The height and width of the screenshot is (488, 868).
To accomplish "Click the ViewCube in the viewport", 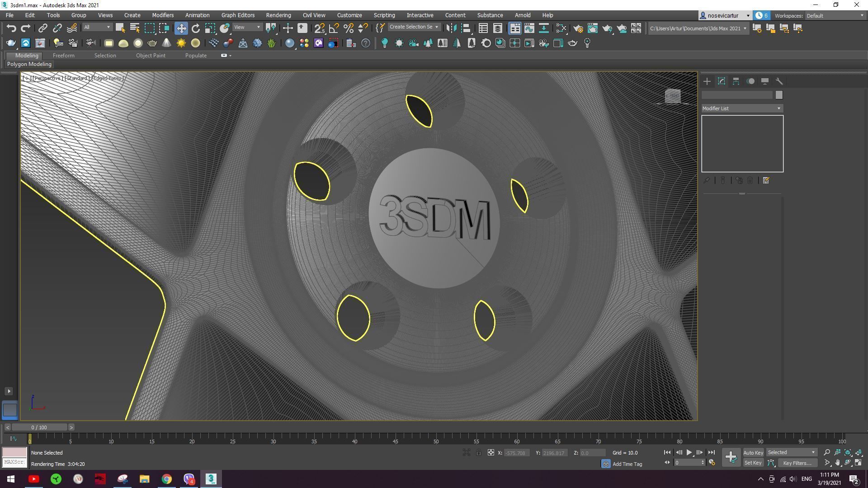I will coord(673,96).
